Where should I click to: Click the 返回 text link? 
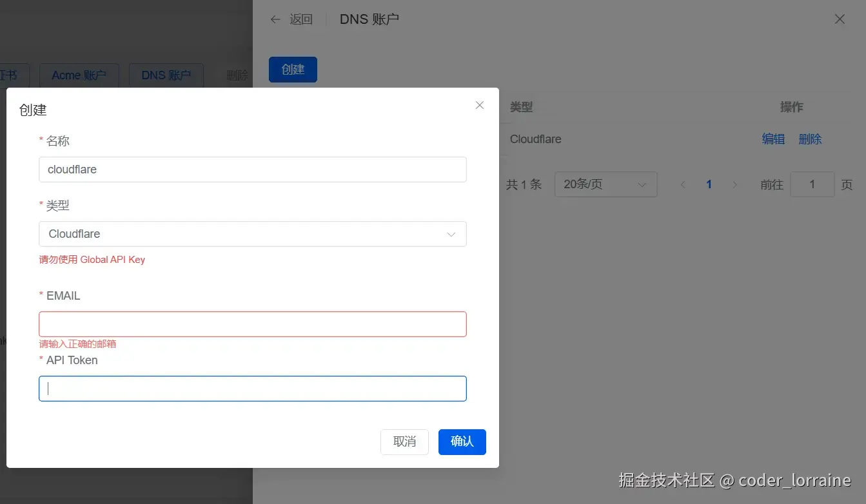click(301, 19)
